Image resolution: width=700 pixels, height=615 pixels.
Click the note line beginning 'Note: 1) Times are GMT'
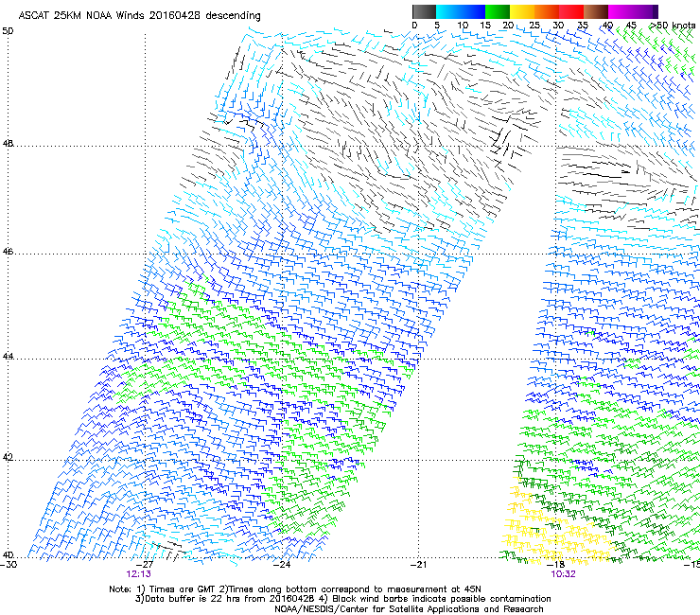coord(295,589)
